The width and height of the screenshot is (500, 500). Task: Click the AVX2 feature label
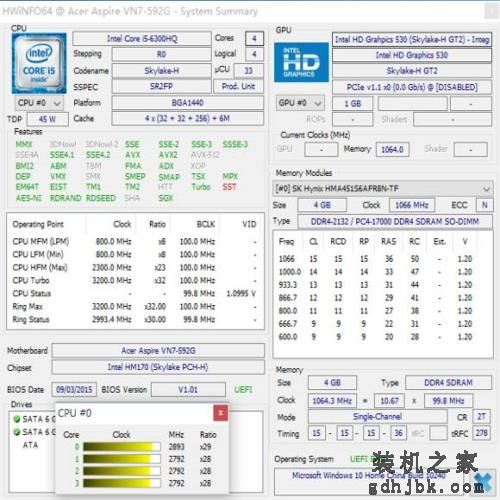tap(168, 155)
